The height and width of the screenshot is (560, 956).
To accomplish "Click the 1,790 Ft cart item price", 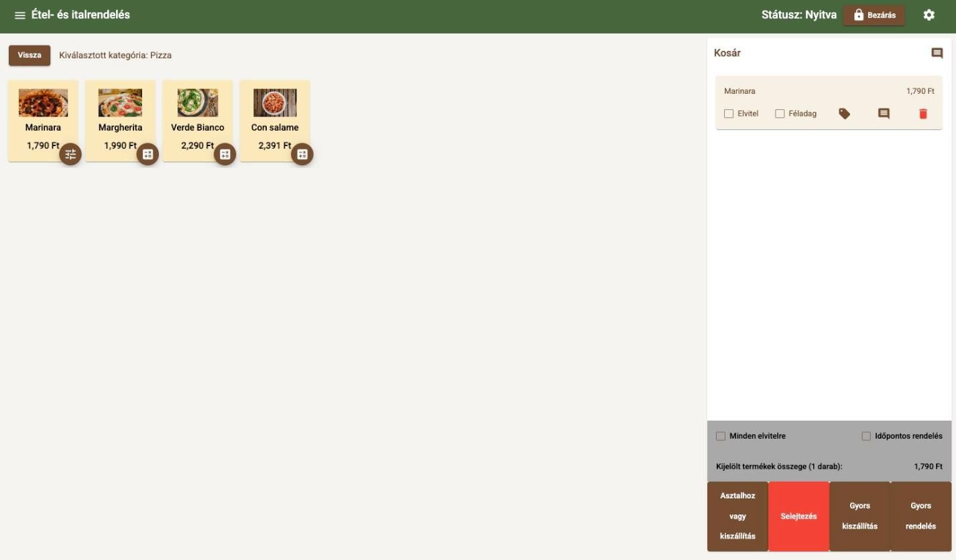I will 920,91.
